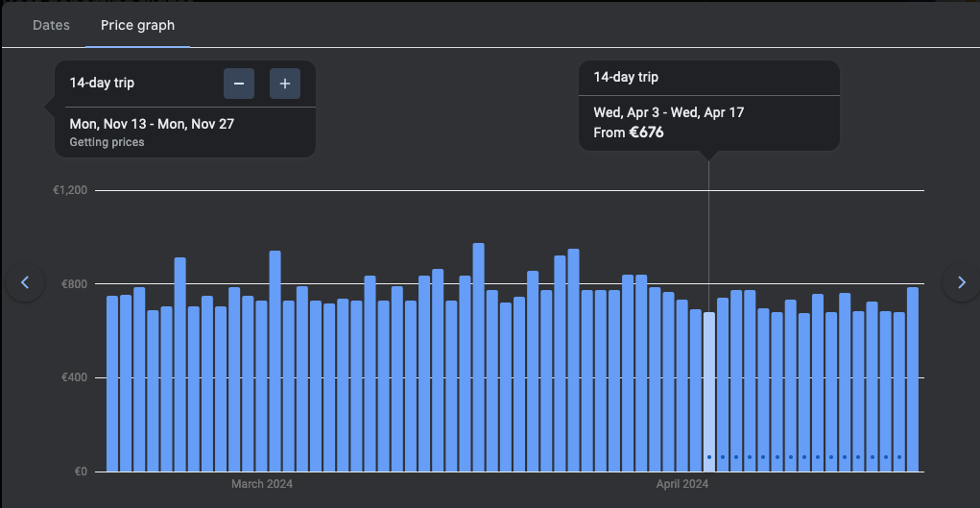The width and height of the screenshot is (980, 508).
Task: Click the tallest bar in the chart
Action: coord(478,357)
